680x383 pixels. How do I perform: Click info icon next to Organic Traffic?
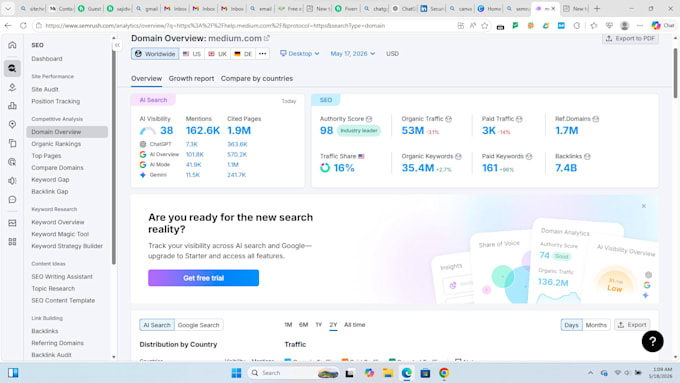[448, 119]
